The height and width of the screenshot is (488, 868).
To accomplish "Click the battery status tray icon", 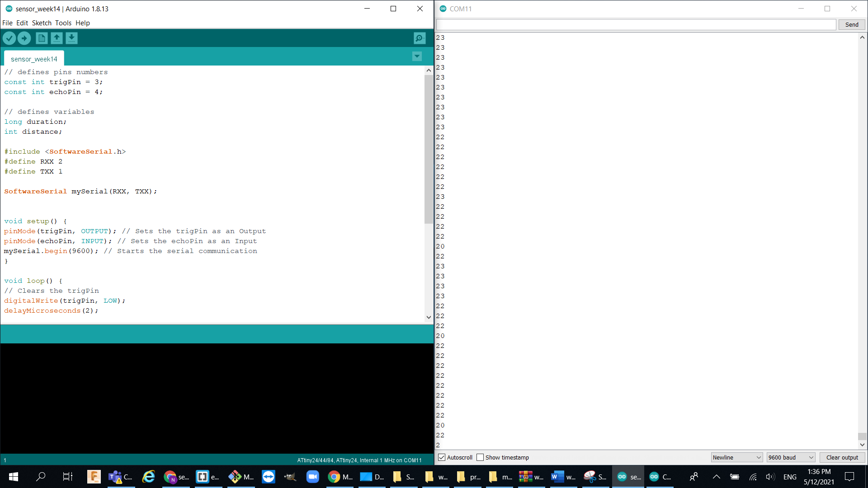I will click(735, 477).
